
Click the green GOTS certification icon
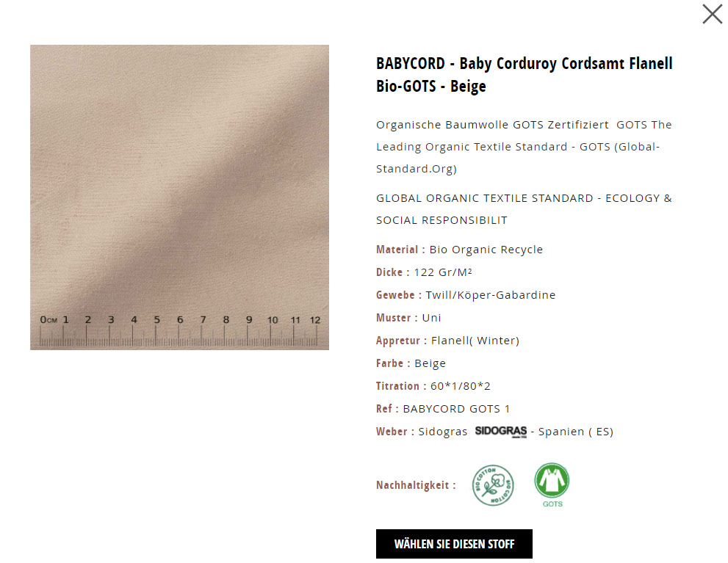[x=552, y=485]
